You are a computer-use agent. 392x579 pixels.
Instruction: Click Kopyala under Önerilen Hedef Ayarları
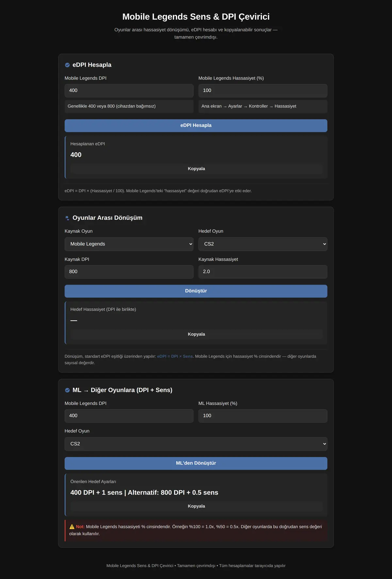196,506
